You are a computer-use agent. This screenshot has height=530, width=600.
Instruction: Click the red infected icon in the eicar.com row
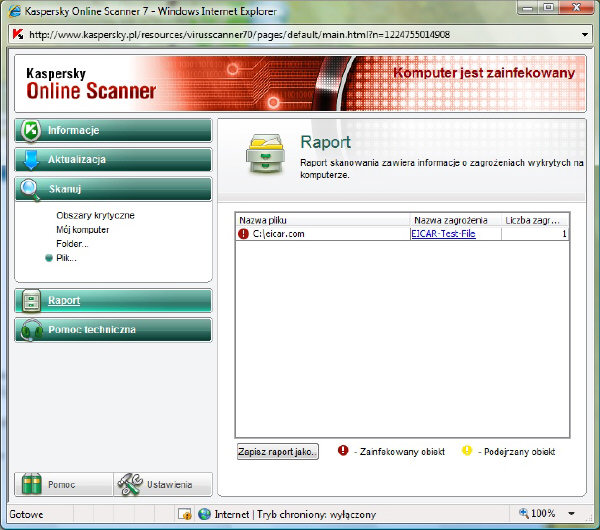click(x=243, y=233)
